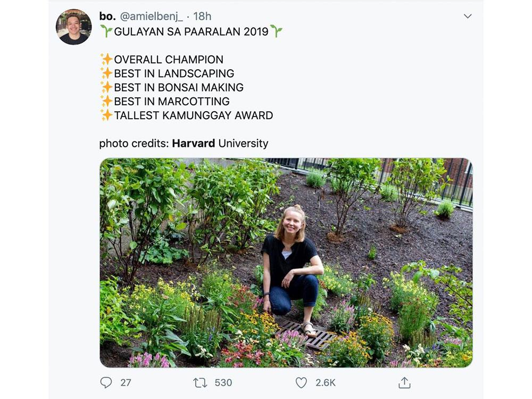The height and width of the screenshot is (399, 532).
Task: Click the TALLEST KAMUNGGAY AWARD line
Action: (193, 115)
